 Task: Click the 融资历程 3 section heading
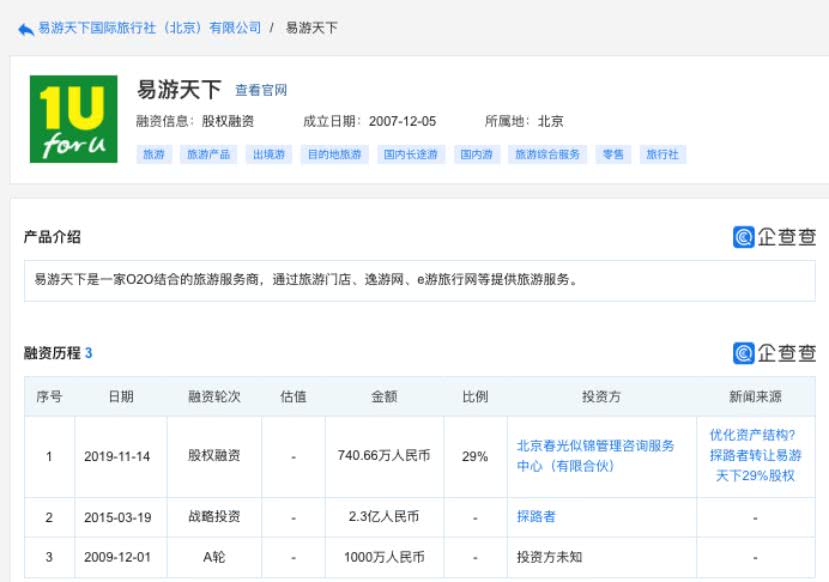(x=58, y=353)
